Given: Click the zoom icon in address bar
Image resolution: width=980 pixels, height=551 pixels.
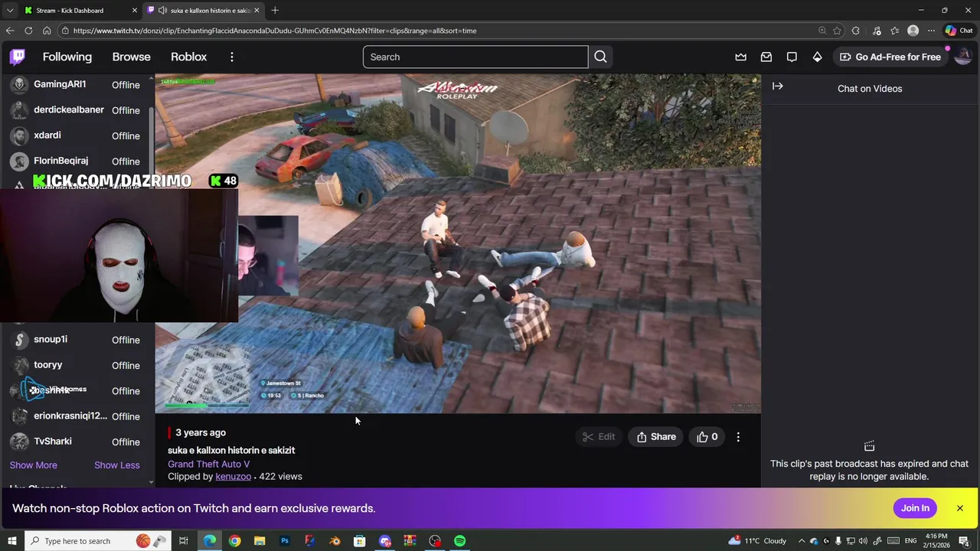Looking at the screenshot, I should tap(822, 31).
